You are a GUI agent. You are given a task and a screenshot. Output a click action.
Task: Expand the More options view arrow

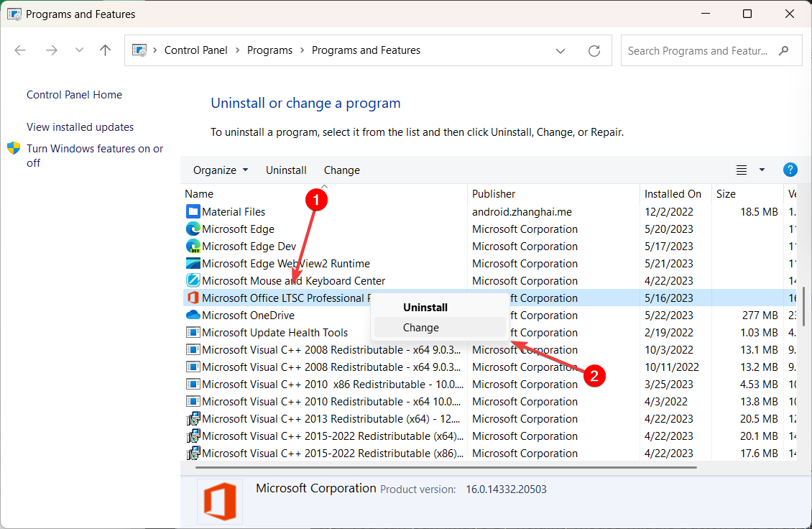point(762,170)
